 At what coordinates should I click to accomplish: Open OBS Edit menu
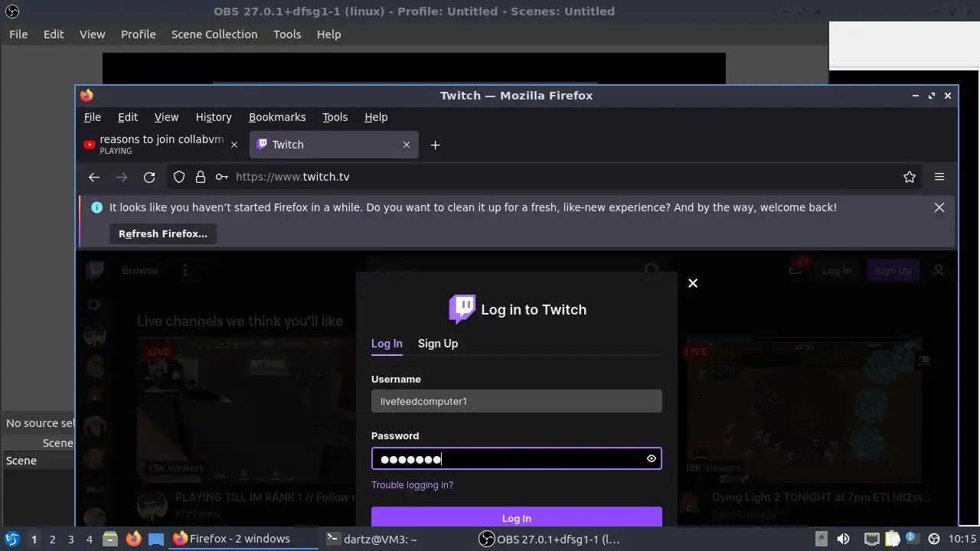click(x=54, y=34)
